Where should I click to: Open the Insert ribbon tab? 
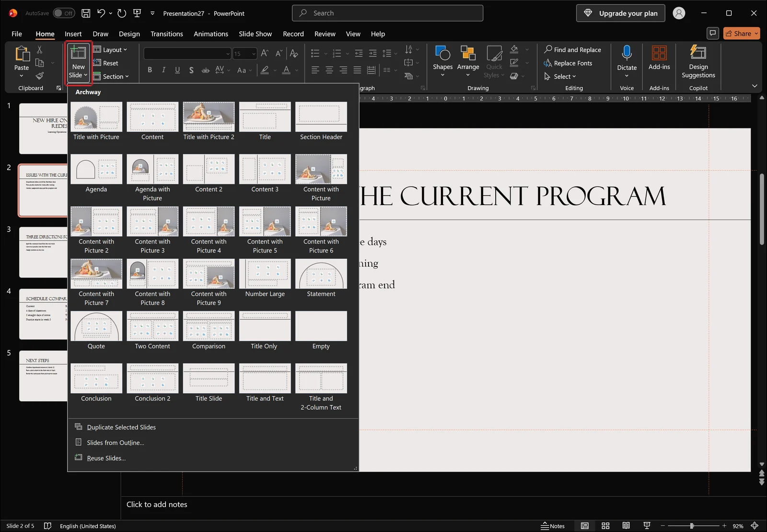[73, 34]
